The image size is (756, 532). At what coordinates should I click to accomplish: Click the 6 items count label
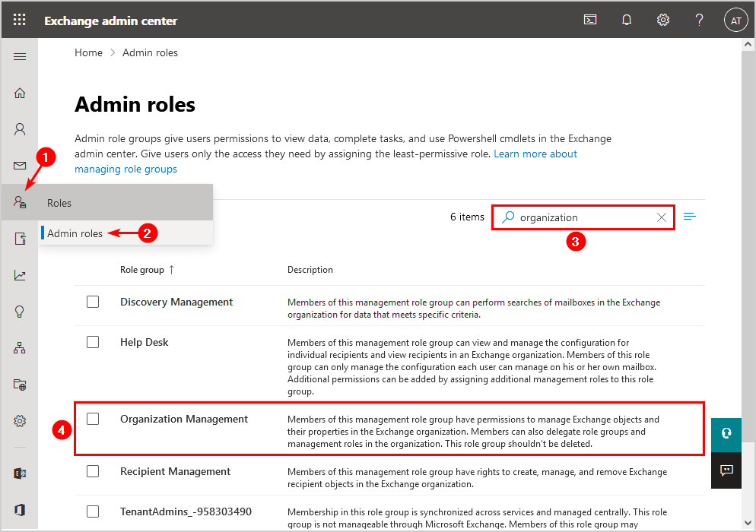(x=467, y=217)
